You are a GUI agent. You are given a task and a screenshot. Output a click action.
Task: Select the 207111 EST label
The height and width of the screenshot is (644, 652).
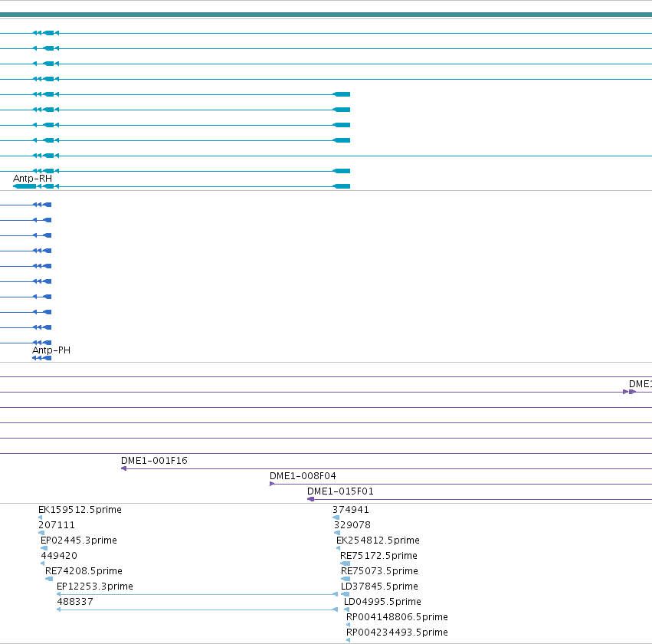point(57,525)
